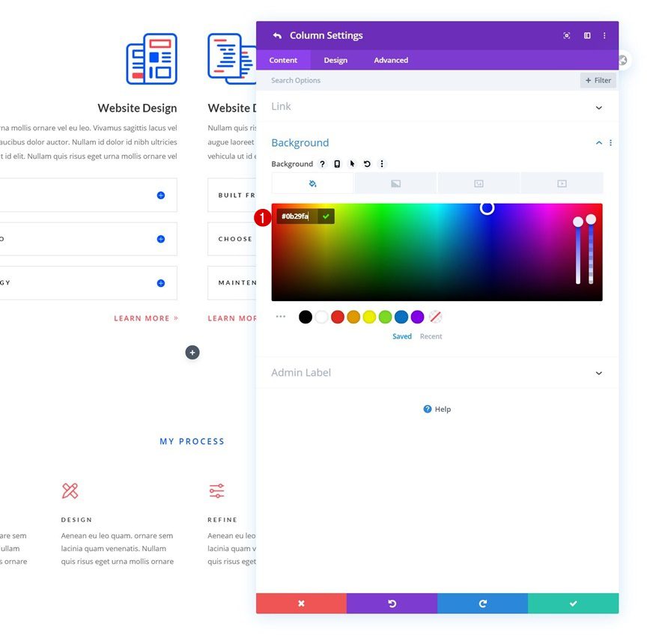Open the Background section's options dots menu

coord(610,143)
